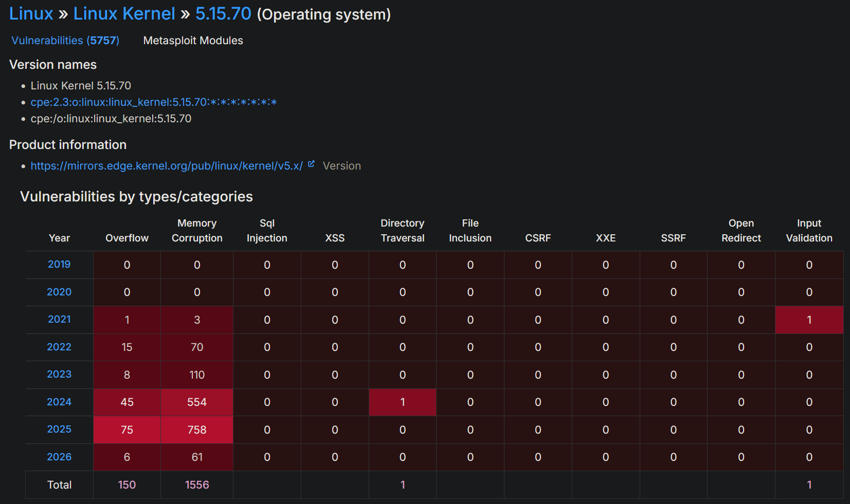Click the 758 Memory Corruption cell for 2025

click(197, 430)
